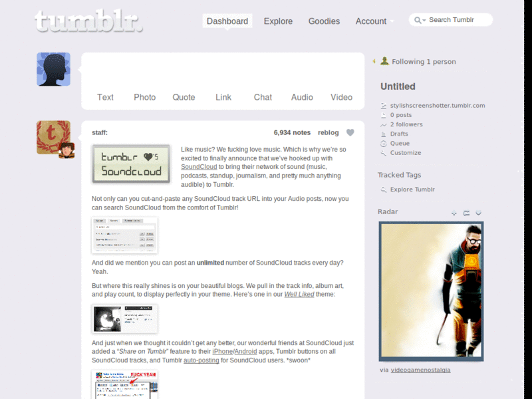Focus the Search Tumblr field
532x399 pixels.
(451, 20)
